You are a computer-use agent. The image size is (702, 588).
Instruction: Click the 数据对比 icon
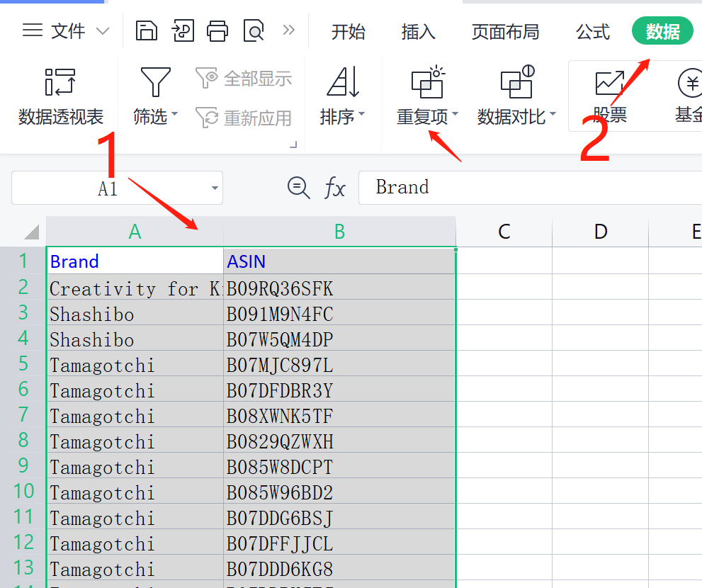(517, 81)
